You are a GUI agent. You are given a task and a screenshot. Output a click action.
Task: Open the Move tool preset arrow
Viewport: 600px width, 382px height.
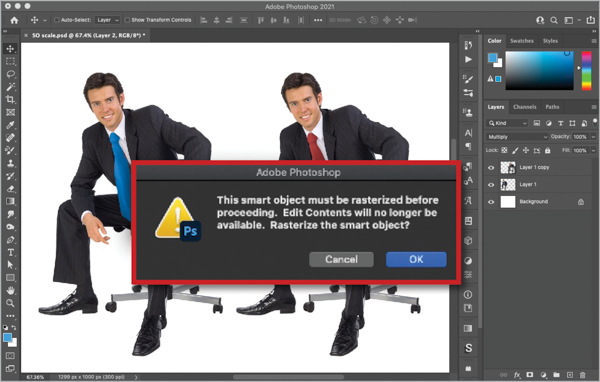(x=44, y=20)
